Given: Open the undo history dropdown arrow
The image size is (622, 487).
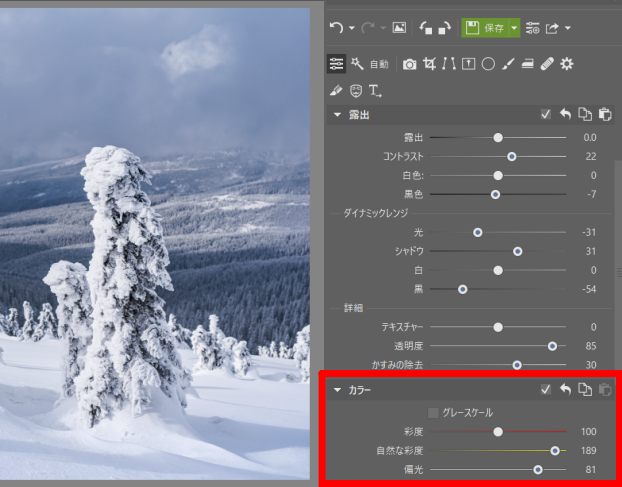Looking at the screenshot, I should 352,28.
